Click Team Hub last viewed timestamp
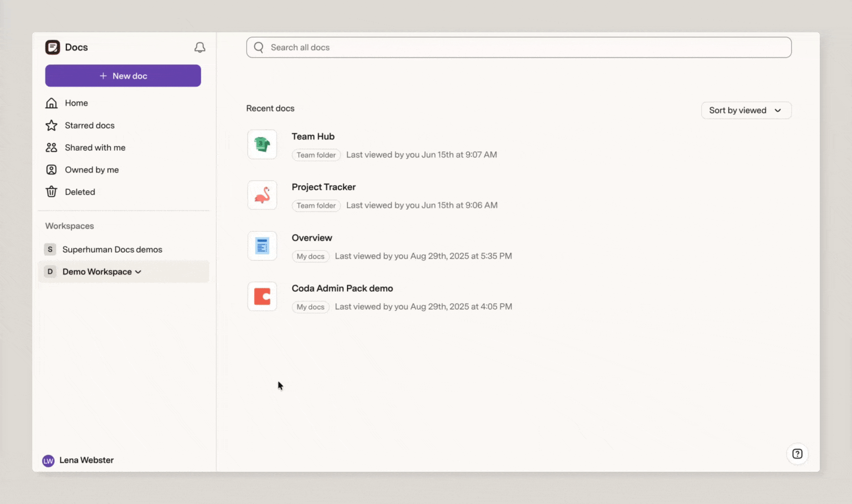Image resolution: width=852 pixels, height=504 pixels. click(x=422, y=155)
